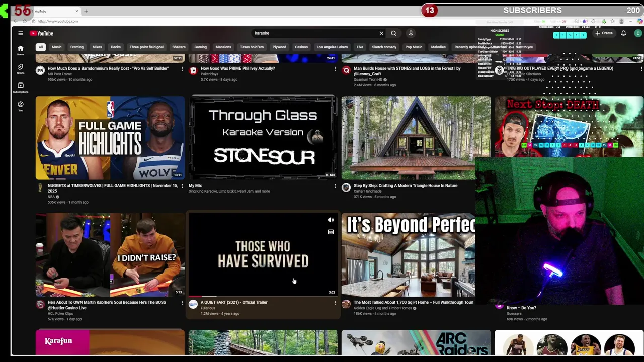Open the account avatar menu
The width and height of the screenshot is (644, 362).
[638, 33]
